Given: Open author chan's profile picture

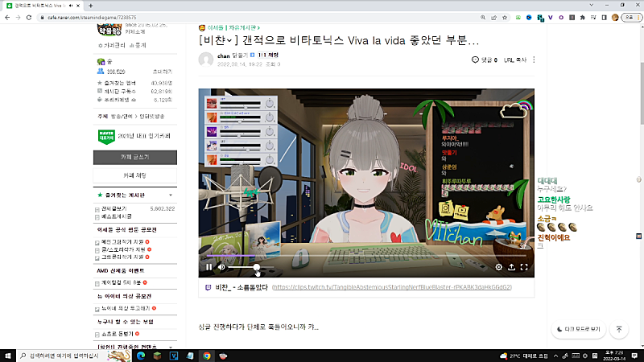Looking at the screenshot, I should pos(206,60).
